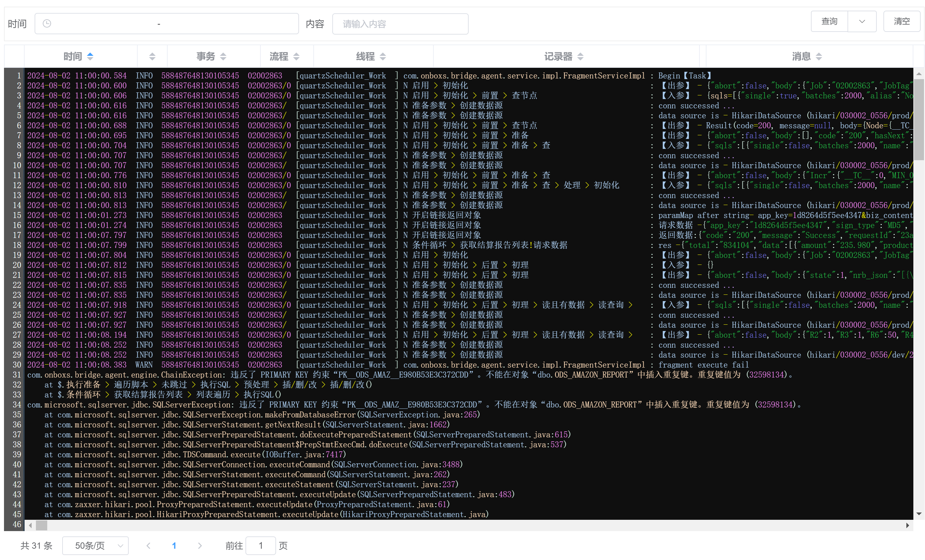Sort by the 事务 column arrows

223,56
